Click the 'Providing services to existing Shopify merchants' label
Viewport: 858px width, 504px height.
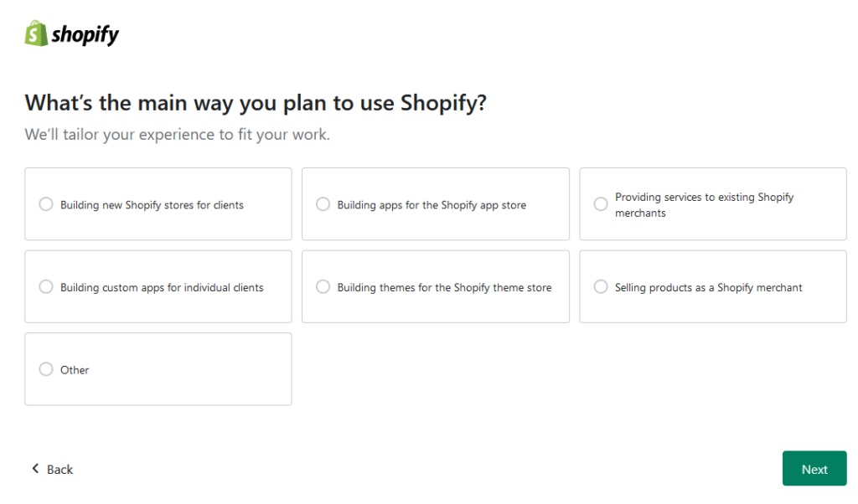704,205
